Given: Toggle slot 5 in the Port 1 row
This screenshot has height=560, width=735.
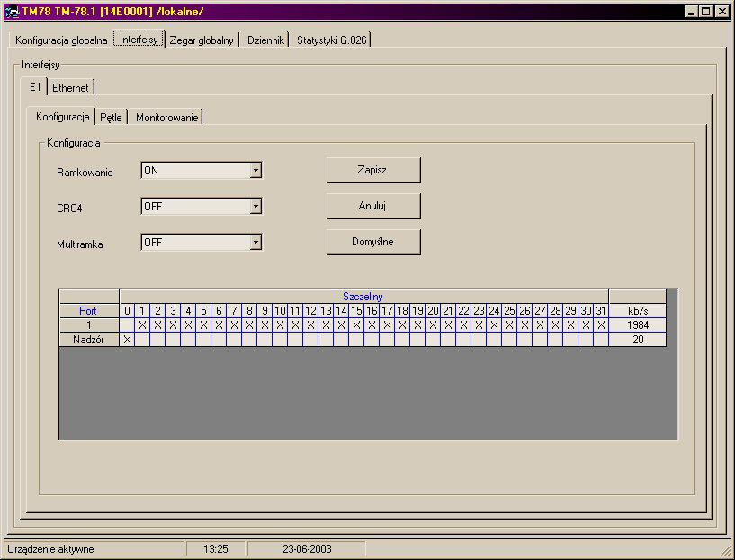Looking at the screenshot, I should pos(203,325).
